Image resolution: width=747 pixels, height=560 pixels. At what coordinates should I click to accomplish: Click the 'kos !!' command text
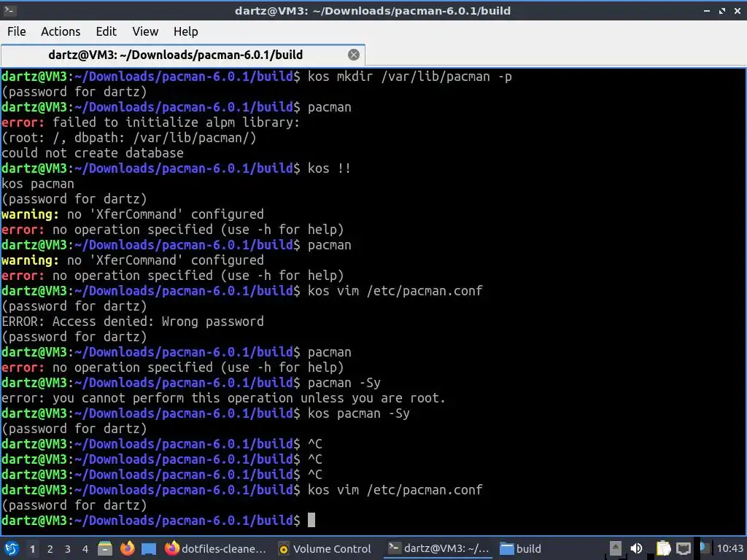(329, 168)
